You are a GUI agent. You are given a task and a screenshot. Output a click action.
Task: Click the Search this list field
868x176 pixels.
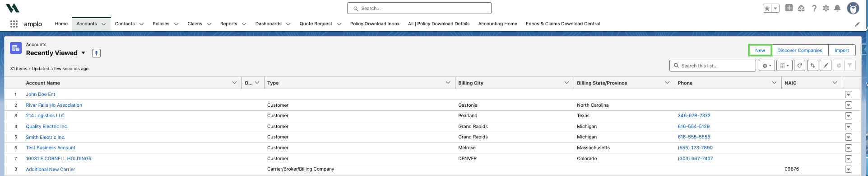713,66
